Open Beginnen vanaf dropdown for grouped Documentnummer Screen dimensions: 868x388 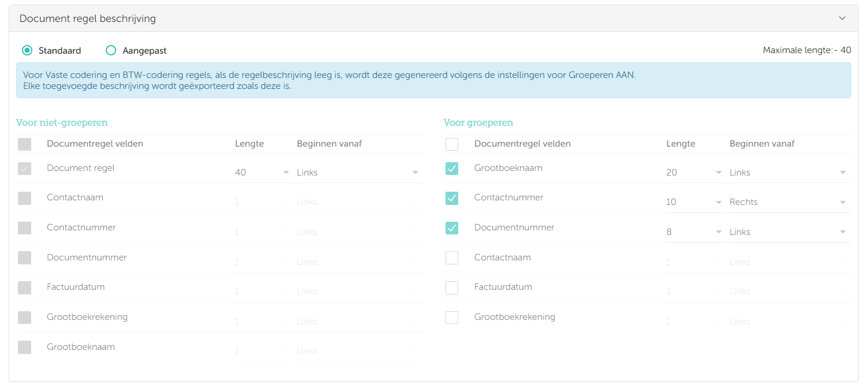tap(788, 232)
